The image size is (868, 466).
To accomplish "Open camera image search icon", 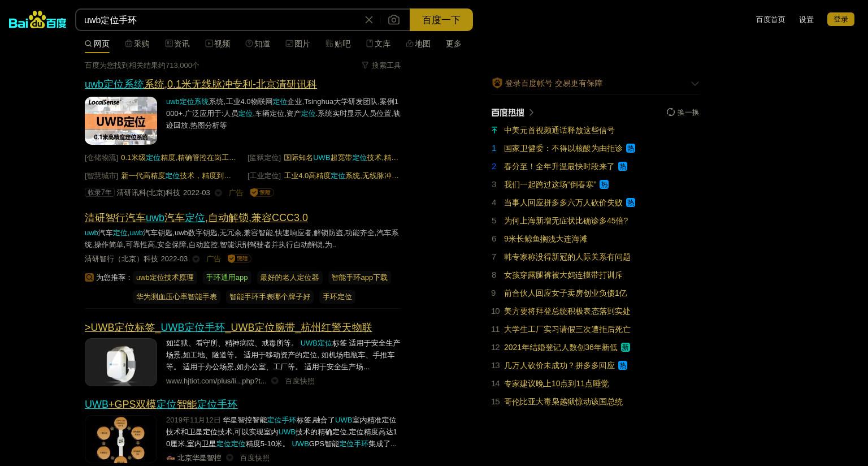I will point(394,20).
